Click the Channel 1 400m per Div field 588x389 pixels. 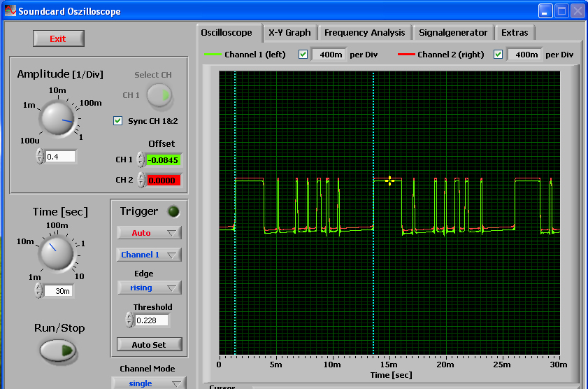point(329,55)
